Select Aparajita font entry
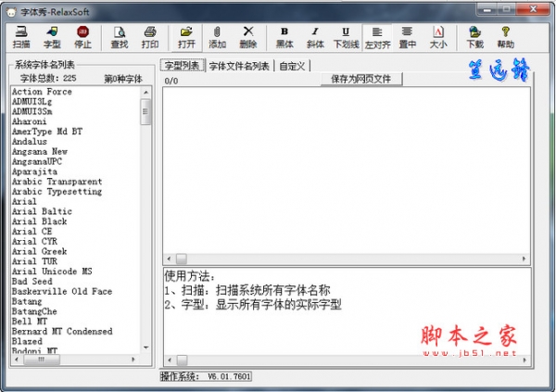The height and width of the screenshot is (392, 556). [35, 171]
